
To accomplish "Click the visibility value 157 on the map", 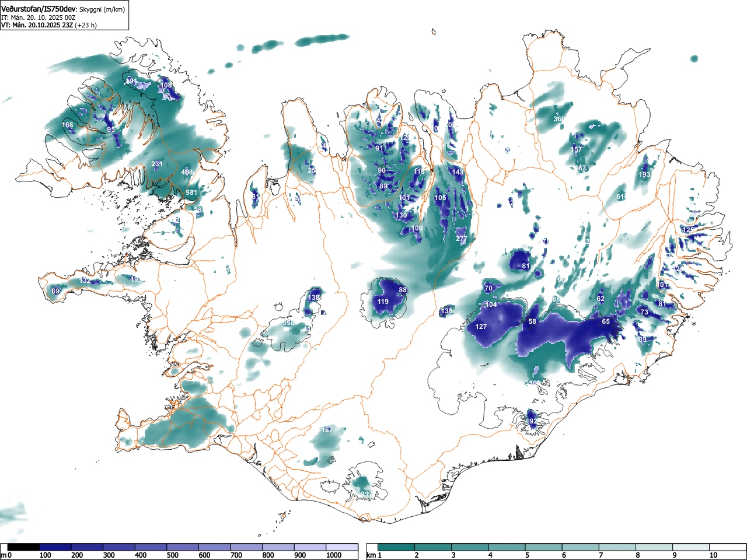I will point(577,150).
